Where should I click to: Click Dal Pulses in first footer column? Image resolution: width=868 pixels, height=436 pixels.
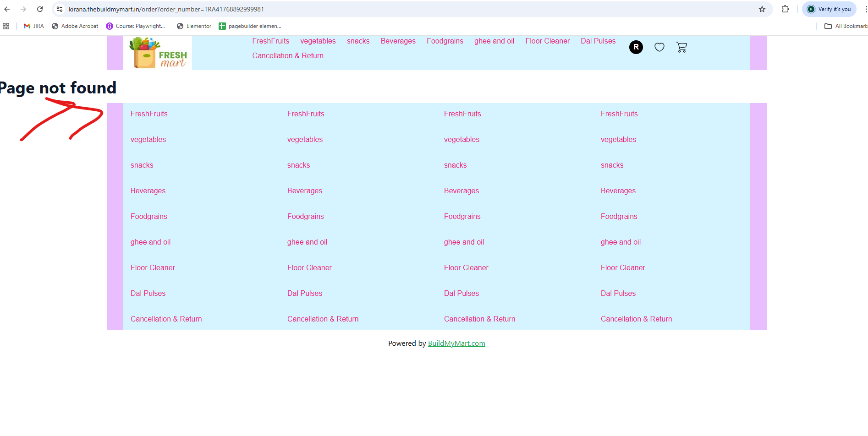[148, 294]
